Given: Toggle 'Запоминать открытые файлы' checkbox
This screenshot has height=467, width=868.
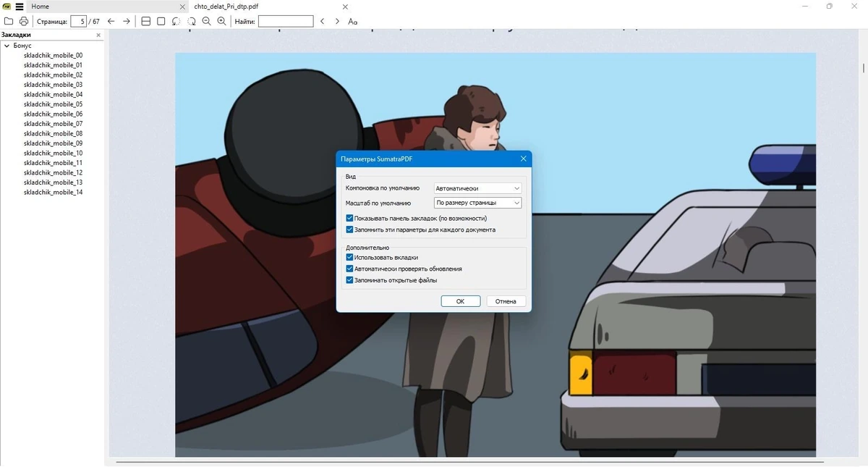Looking at the screenshot, I should [350, 280].
